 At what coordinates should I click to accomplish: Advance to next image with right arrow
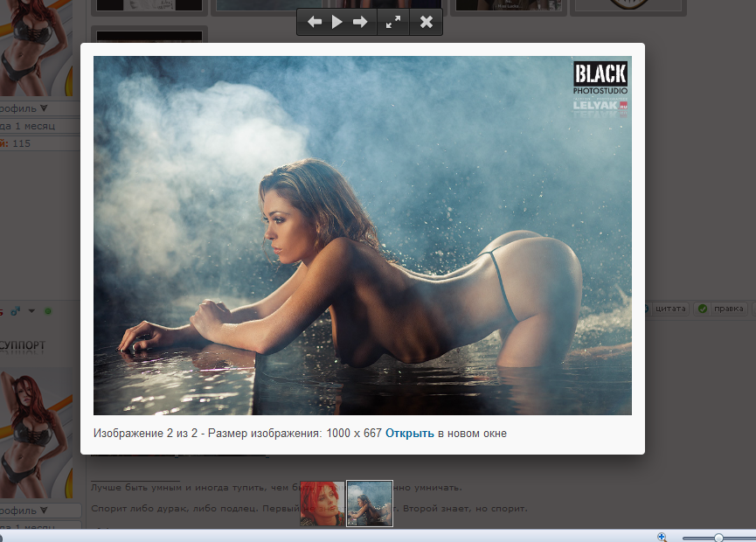tap(360, 22)
